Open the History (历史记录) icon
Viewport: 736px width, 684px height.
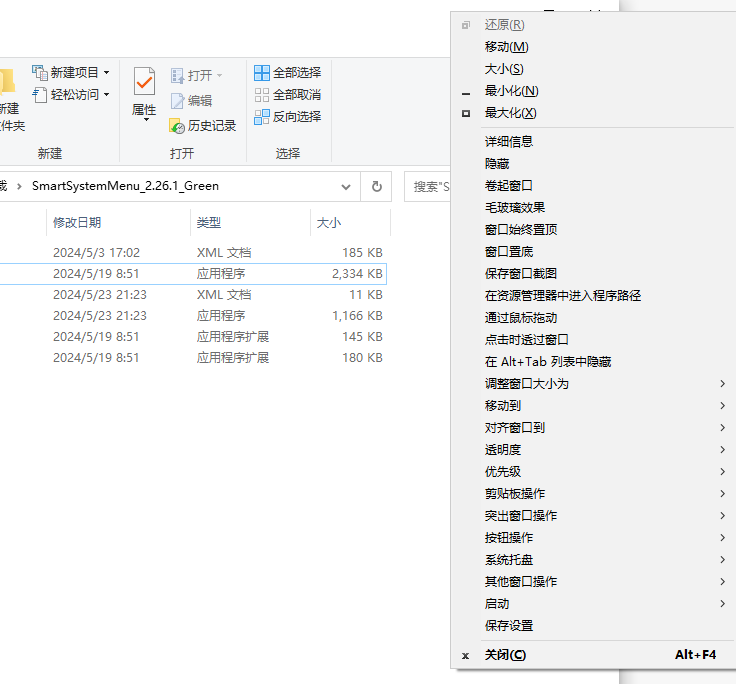point(178,126)
